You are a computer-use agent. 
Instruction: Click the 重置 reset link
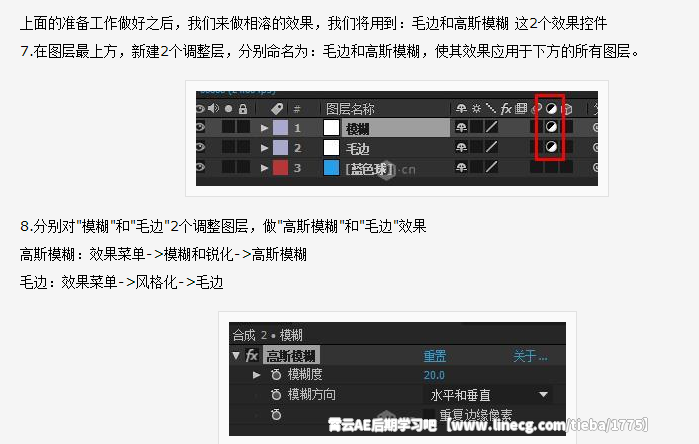(x=435, y=356)
